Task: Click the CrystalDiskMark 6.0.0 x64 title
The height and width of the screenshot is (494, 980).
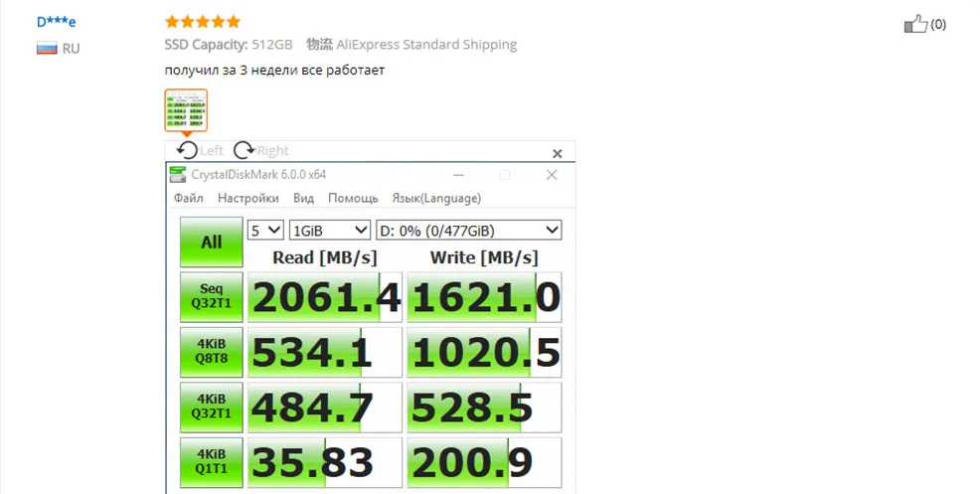Action: (258, 175)
